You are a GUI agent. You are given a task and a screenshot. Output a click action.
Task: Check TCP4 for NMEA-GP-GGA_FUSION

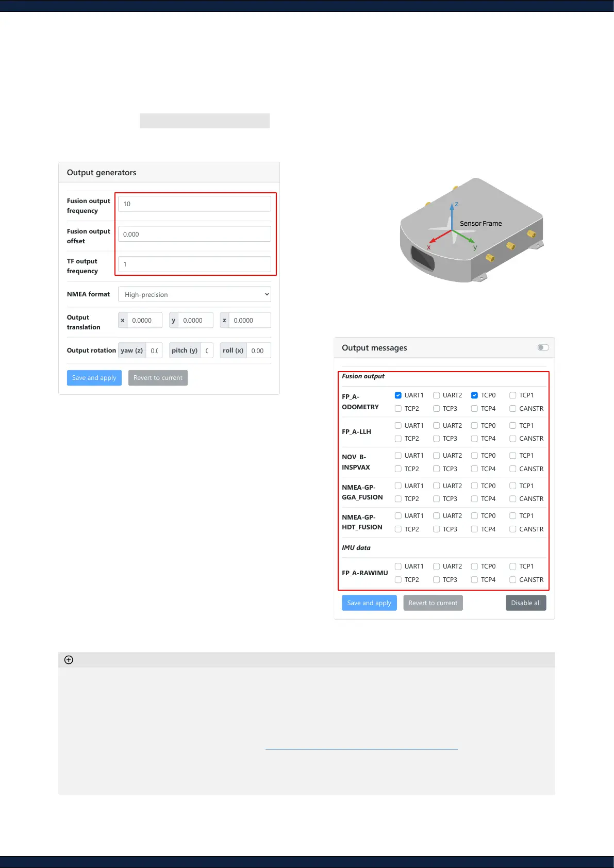coord(474,499)
